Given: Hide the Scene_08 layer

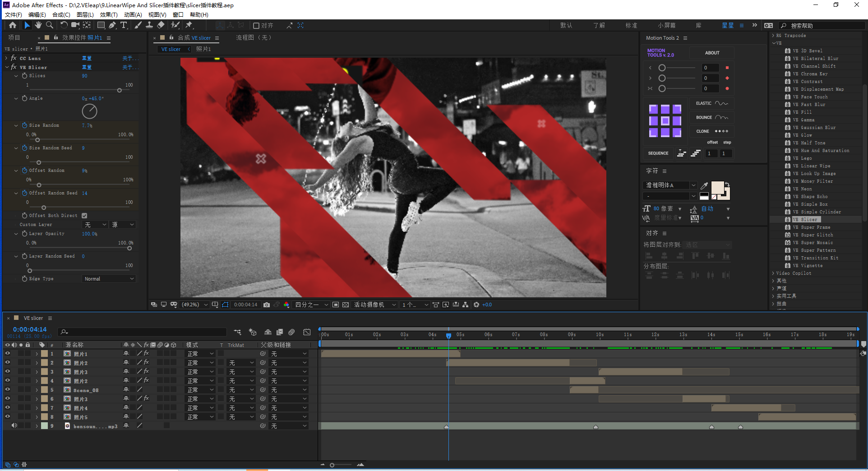Looking at the screenshot, I should [7, 390].
